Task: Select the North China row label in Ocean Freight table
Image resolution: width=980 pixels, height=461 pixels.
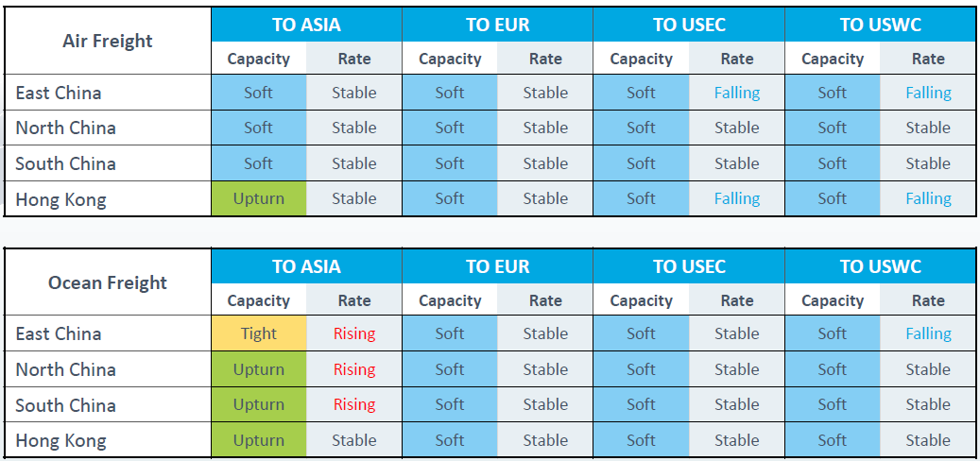Action: (65, 369)
